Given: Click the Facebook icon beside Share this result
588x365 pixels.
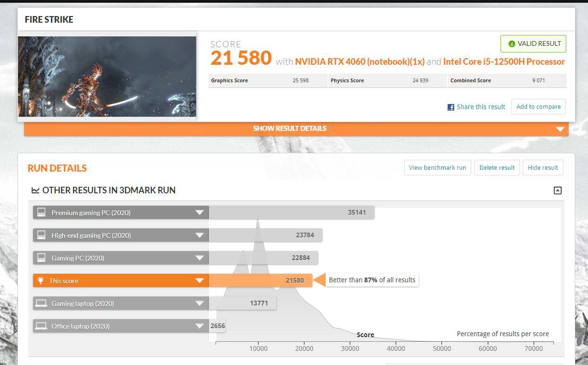Looking at the screenshot, I should (451, 107).
